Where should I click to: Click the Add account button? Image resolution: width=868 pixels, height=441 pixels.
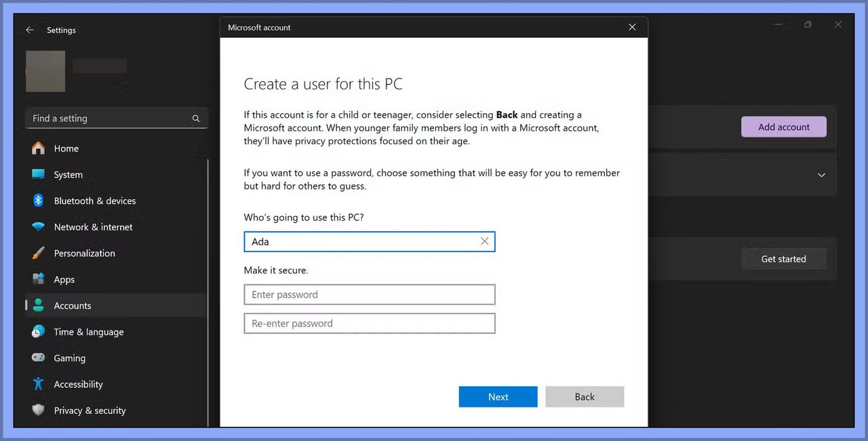pos(784,127)
